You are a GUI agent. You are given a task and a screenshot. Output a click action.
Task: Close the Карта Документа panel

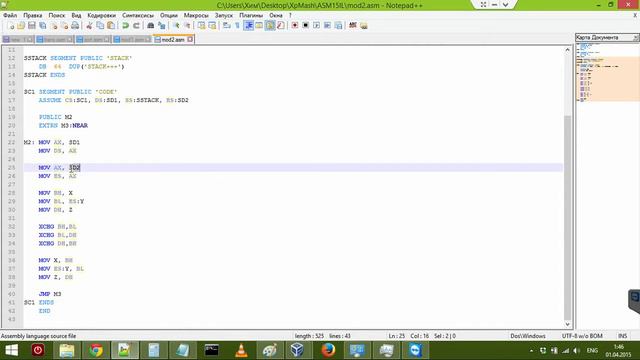pos(636,38)
